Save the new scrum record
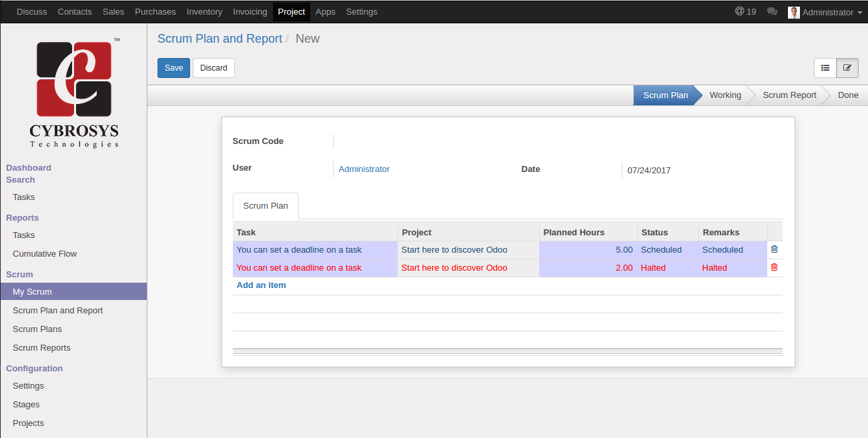 (173, 68)
